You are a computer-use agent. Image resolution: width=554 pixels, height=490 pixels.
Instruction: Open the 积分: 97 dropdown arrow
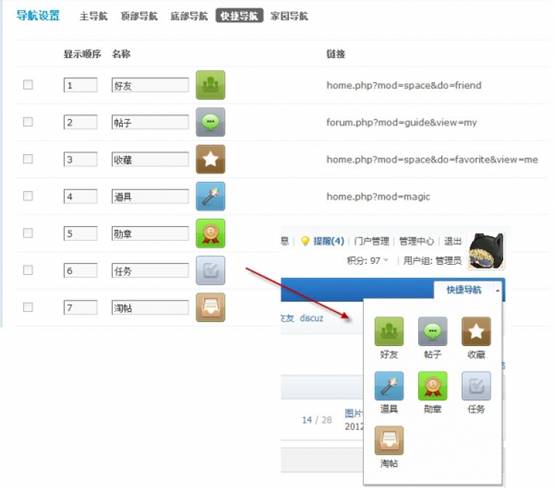tap(386, 260)
